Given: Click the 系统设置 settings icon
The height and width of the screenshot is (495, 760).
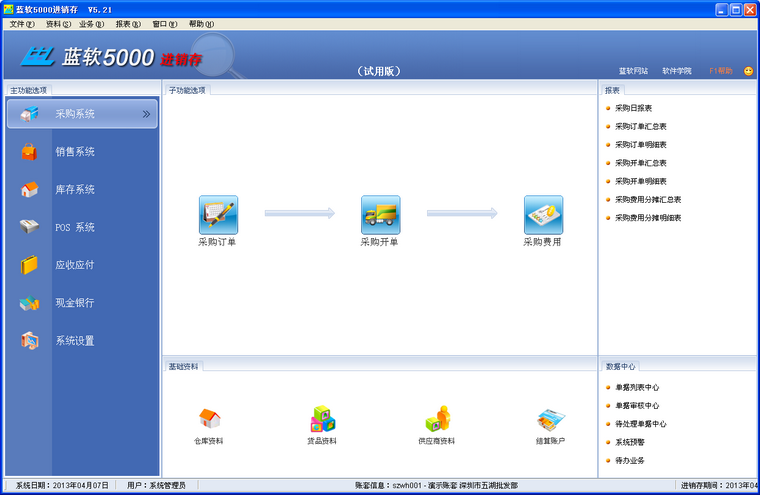Looking at the screenshot, I should click(x=29, y=341).
